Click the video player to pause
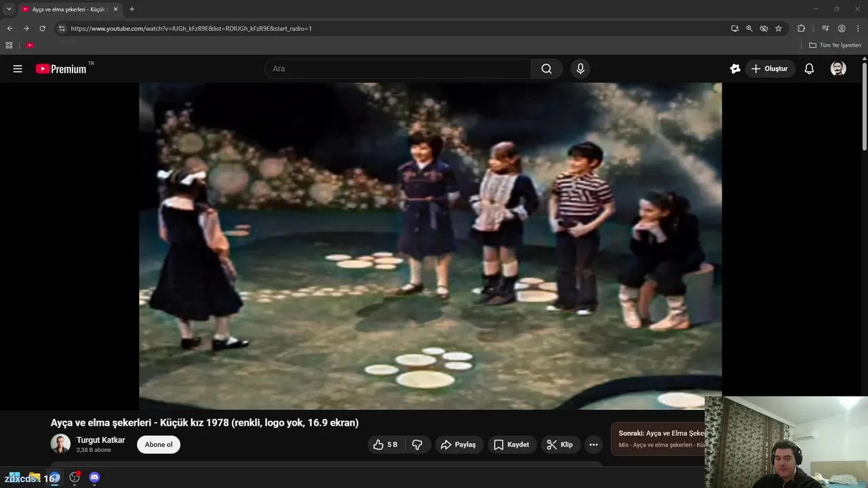The image size is (868, 488). [x=430, y=246]
